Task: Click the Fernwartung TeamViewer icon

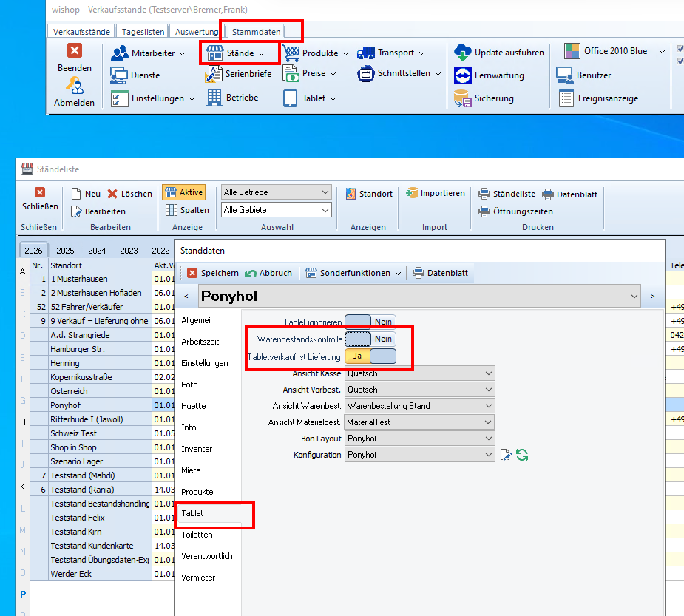Action: [463, 75]
